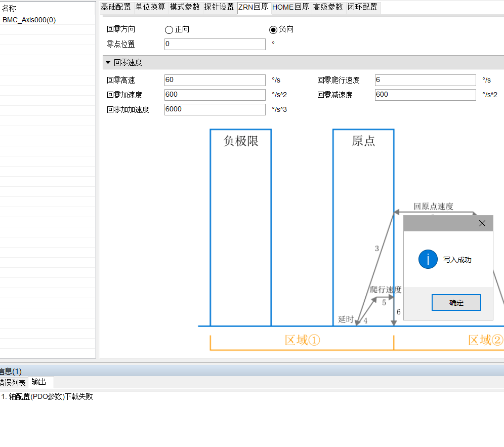Select the 正向 radio button
Image resolution: width=504 pixels, height=447 pixels.
coord(169,30)
